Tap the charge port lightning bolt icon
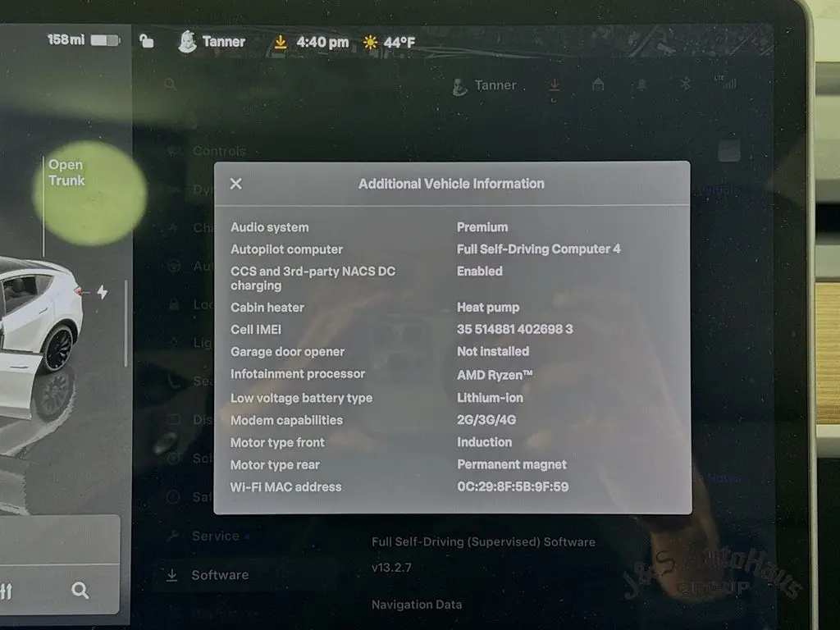840x630 pixels. pos(103,292)
